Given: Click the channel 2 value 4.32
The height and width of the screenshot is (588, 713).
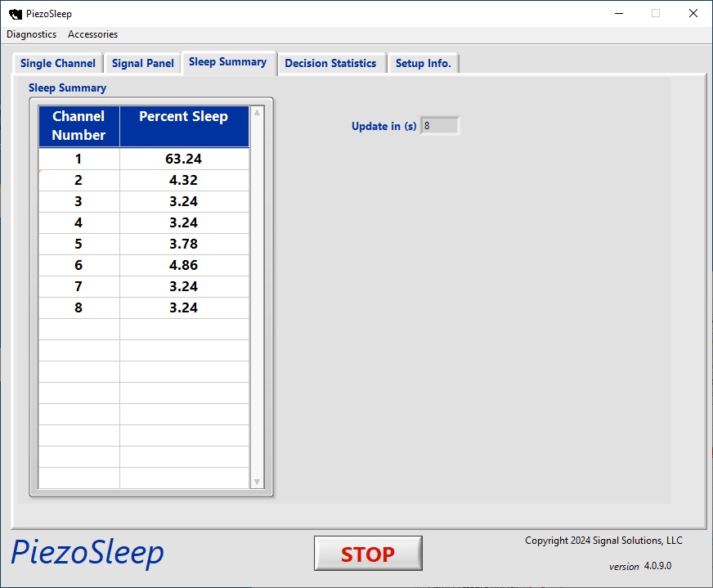Looking at the screenshot, I should [x=184, y=180].
